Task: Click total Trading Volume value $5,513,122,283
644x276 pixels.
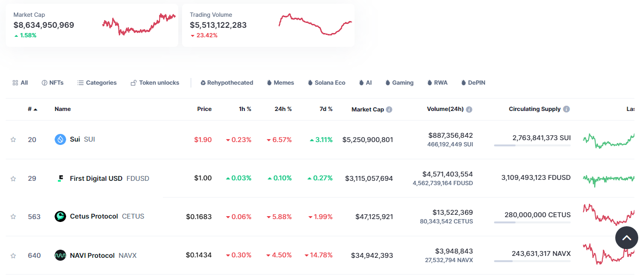Action: pyautogui.click(x=218, y=25)
